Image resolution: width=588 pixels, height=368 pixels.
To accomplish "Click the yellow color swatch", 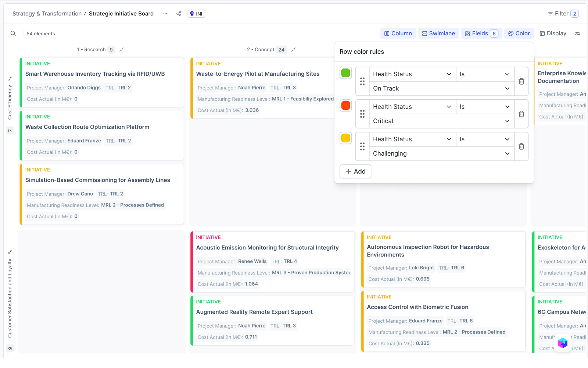I will tap(346, 138).
